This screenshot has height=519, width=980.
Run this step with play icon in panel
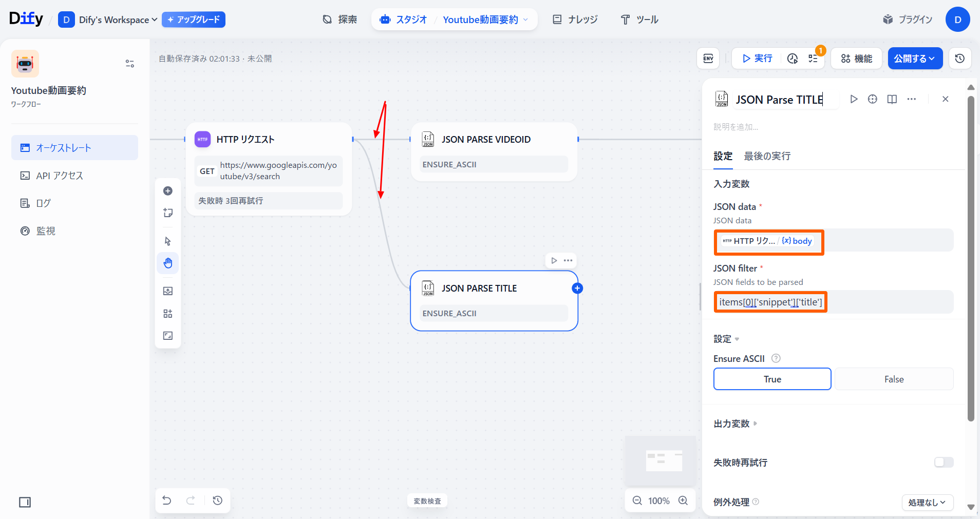click(x=854, y=99)
